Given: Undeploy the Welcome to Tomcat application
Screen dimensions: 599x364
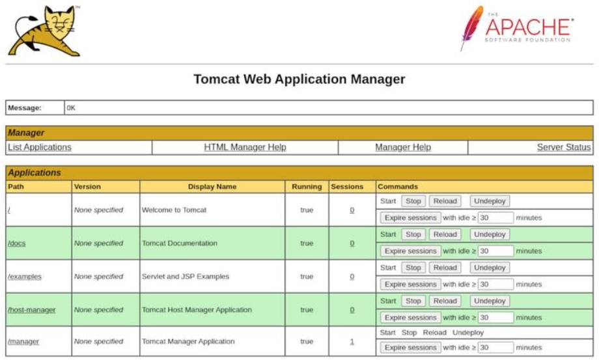Looking at the screenshot, I should [x=490, y=201].
